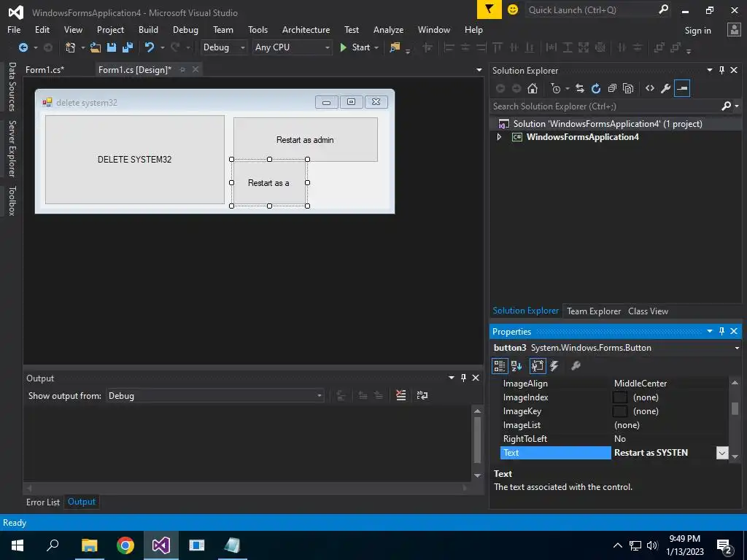Image resolution: width=747 pixels, height=560 pixels.
Task: Switch to the Form1.cs* code tab
Action: click(44, 70)
